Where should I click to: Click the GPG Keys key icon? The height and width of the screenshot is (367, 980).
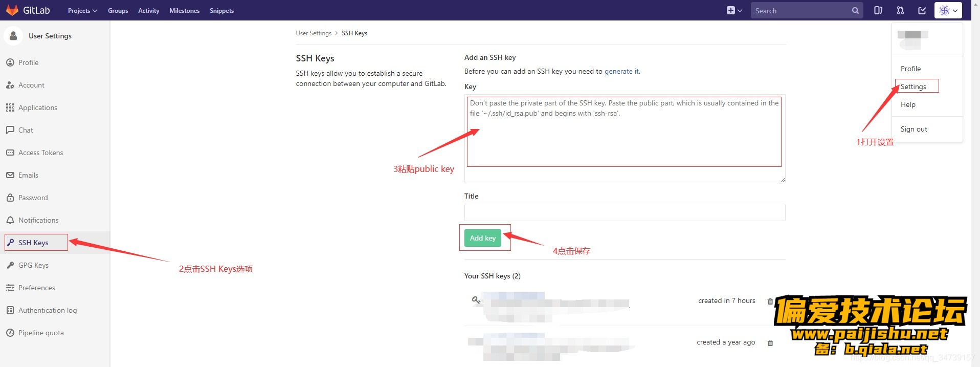click(x=10, y=265)
